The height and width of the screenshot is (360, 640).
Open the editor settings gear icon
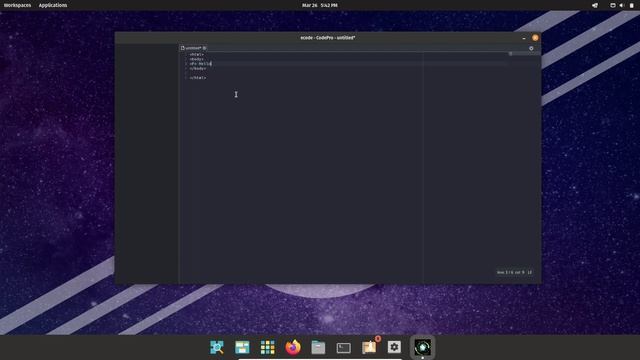pyautogui.click(x=531, y=48)
